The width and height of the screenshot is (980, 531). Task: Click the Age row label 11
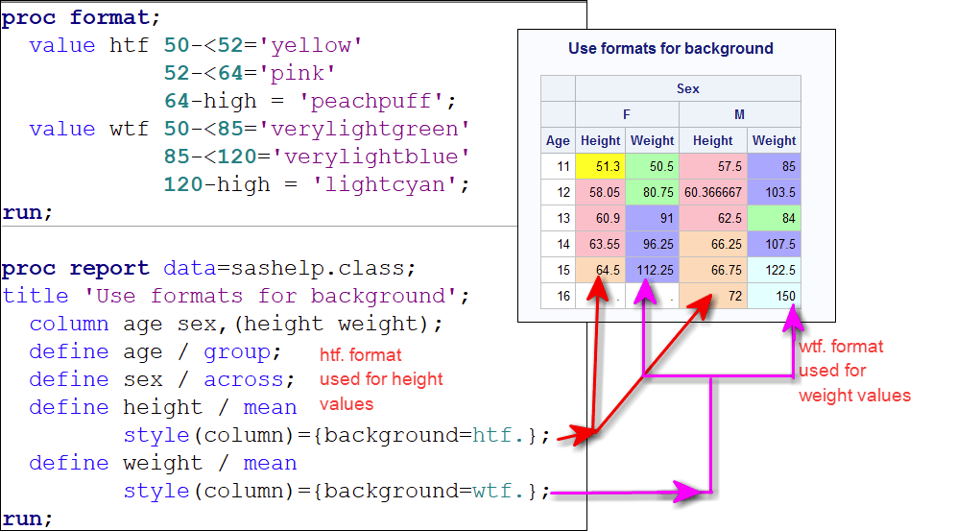[x=558, y=166]
